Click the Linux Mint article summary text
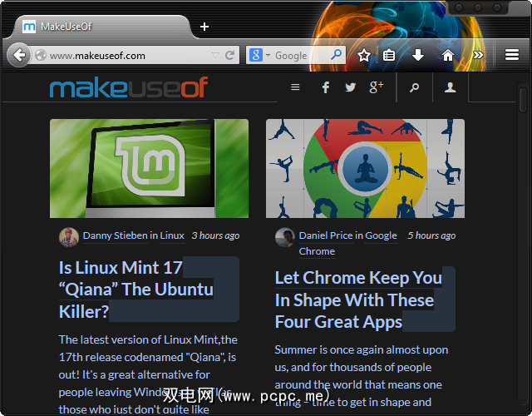 [x=148, y=374]
